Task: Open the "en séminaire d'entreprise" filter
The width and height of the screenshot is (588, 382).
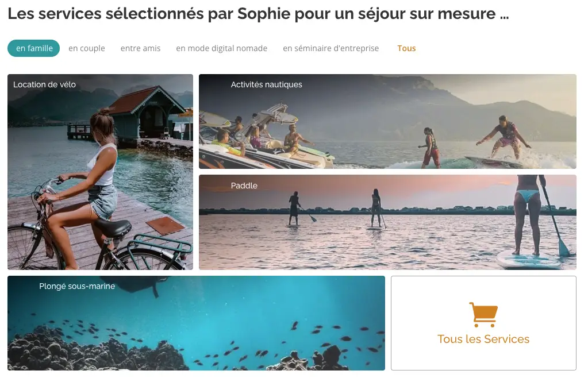Action: [x=330, y=48]
